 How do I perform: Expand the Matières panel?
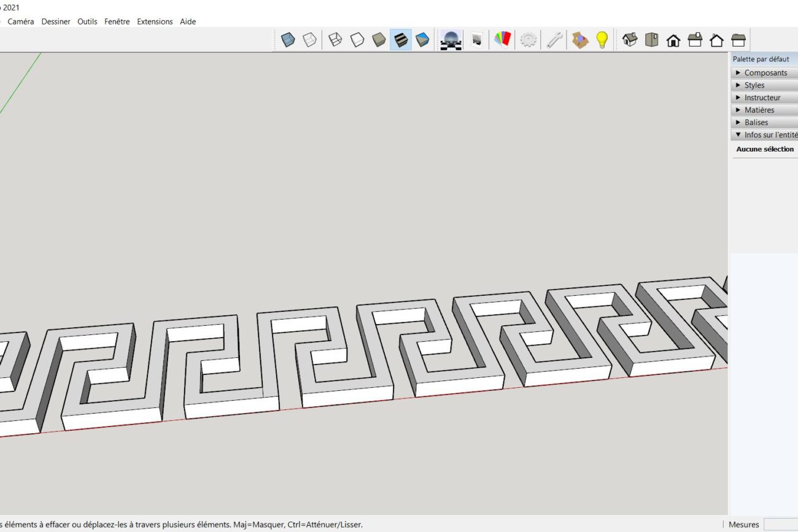pyautogui.click(x=759, y=110)
